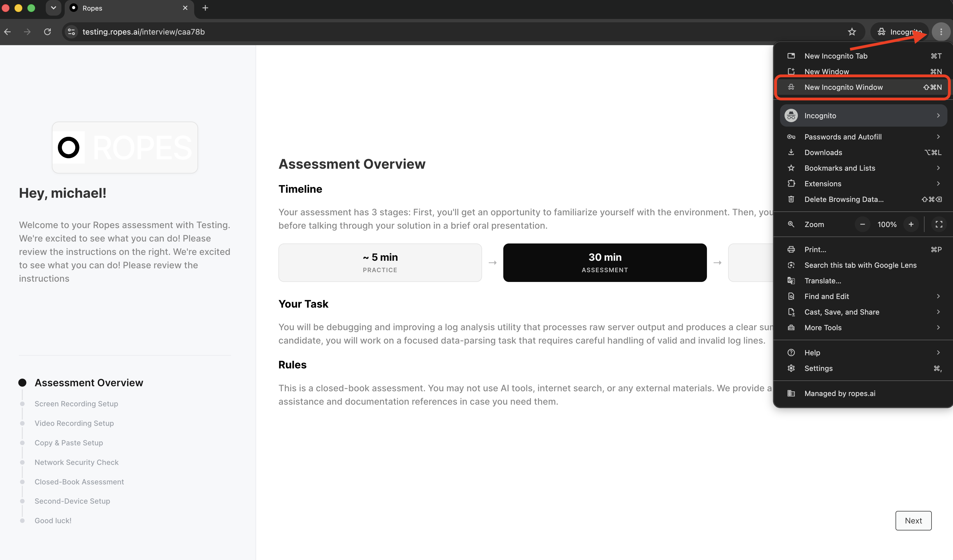
Task: Open Delete Browsing Data
Action: coord(864,199)
